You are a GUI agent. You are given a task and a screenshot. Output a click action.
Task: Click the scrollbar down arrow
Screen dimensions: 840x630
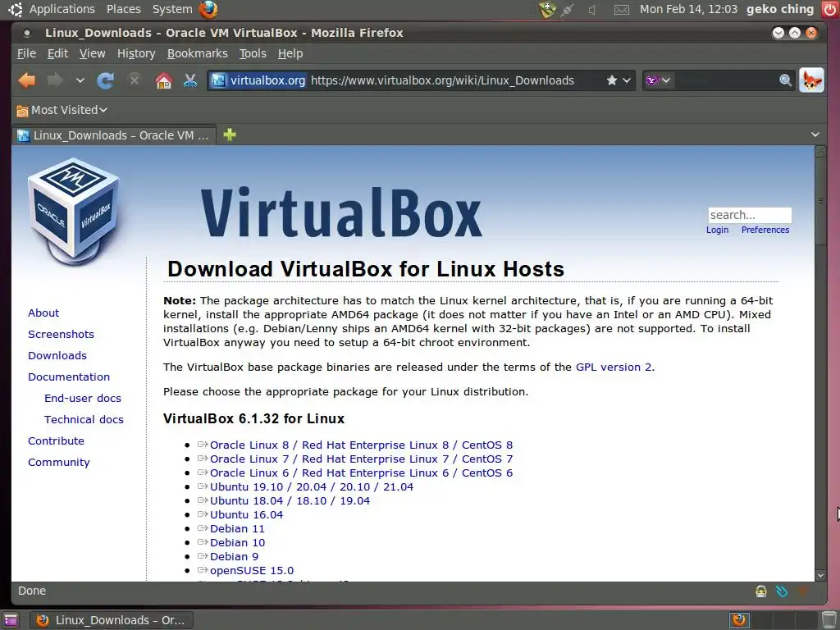pyautogui.click(x=820, y=575)
